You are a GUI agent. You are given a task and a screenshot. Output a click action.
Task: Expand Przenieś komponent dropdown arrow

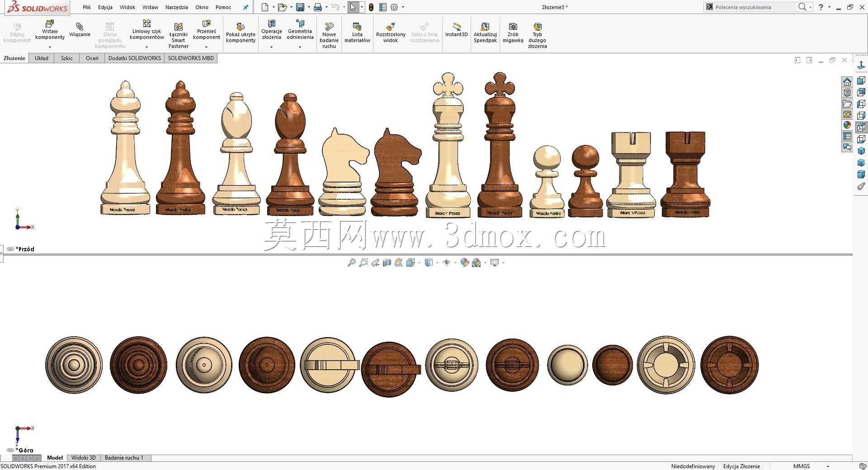point(207,47)
